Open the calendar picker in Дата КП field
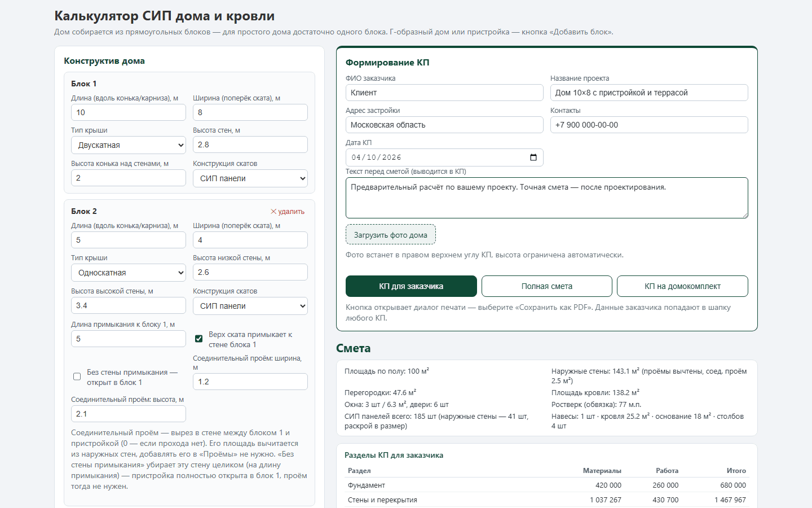812x508 pixels. click(533, 157)
